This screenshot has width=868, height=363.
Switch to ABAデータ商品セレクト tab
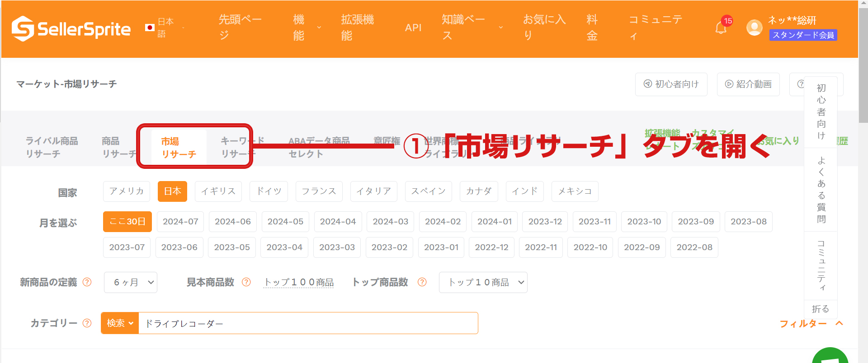coord(319,147)
